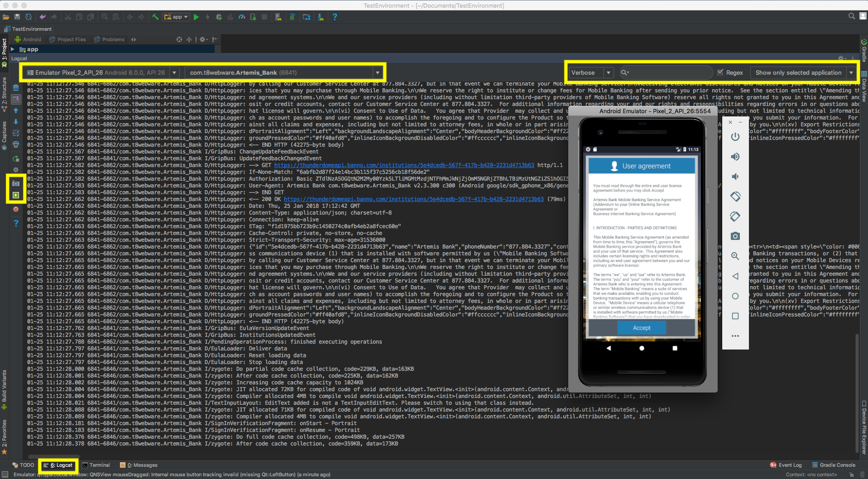
Task: Increase emulator volume with volume up icon
Action: 735,157
